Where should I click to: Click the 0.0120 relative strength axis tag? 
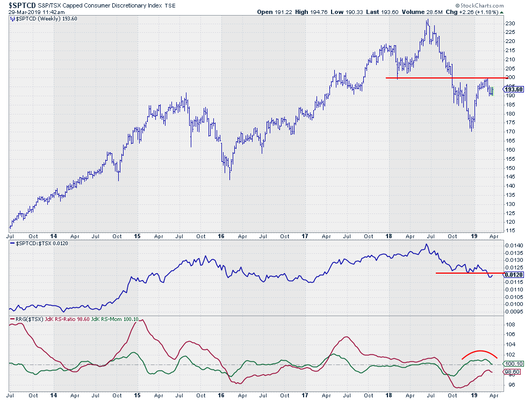[514, 275]
